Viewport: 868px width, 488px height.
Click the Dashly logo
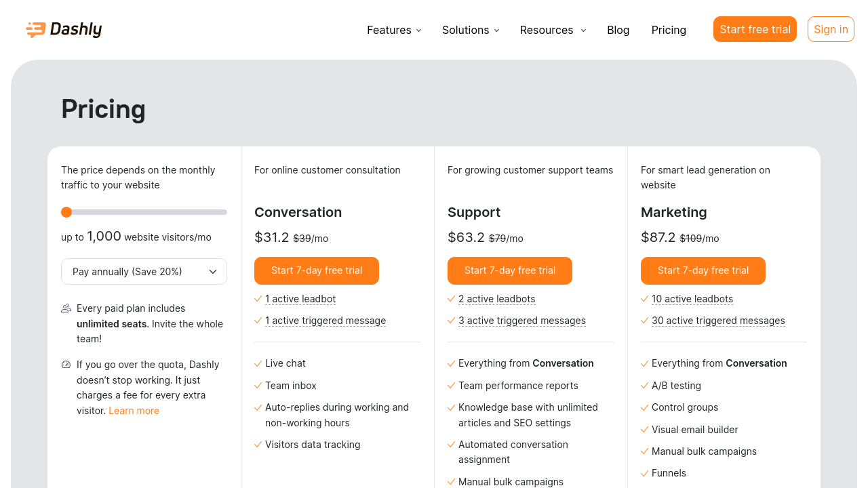coord(64,29)
